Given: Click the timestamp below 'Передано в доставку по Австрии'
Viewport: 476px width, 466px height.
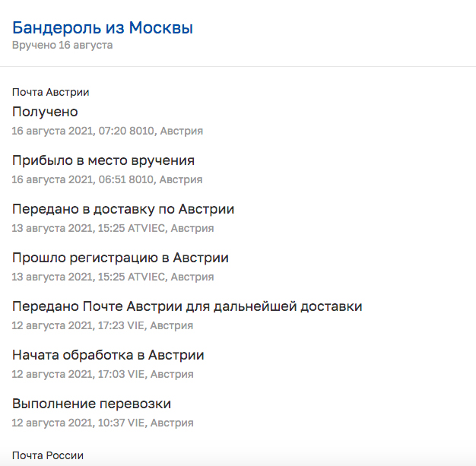Looking at the screenshot, I should tap(113, 228).
